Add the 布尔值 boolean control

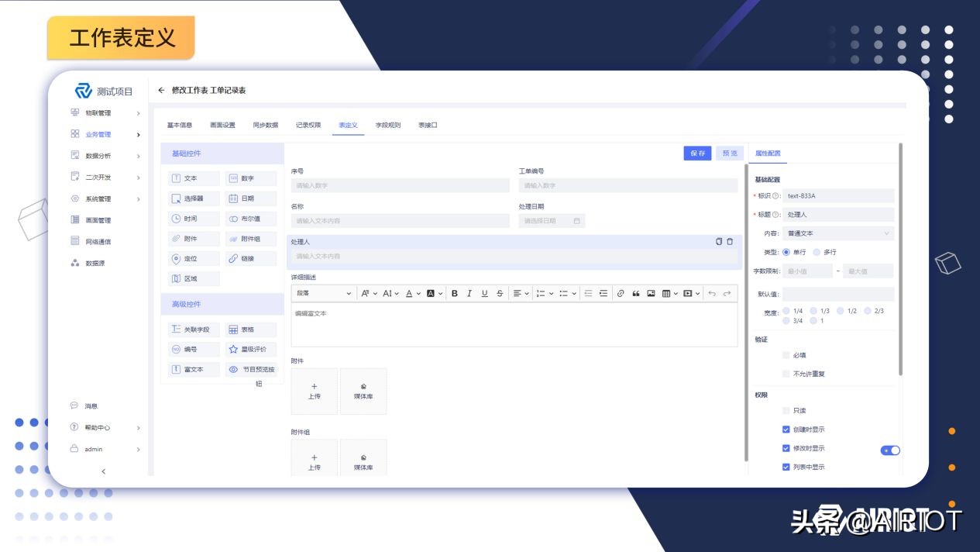click(251, 219)
